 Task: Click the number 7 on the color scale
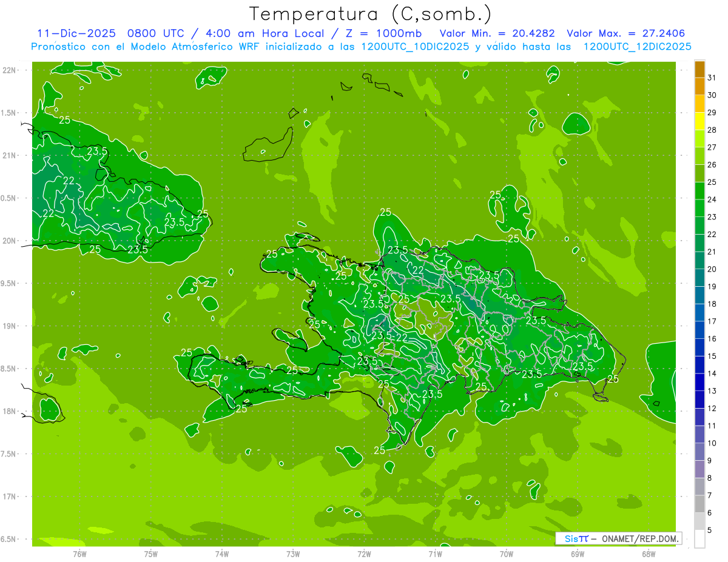coord(710,496)
